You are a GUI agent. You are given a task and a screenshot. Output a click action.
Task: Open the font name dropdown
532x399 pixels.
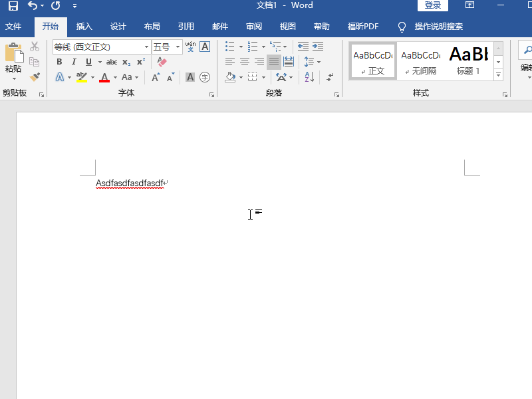(146, 47)
